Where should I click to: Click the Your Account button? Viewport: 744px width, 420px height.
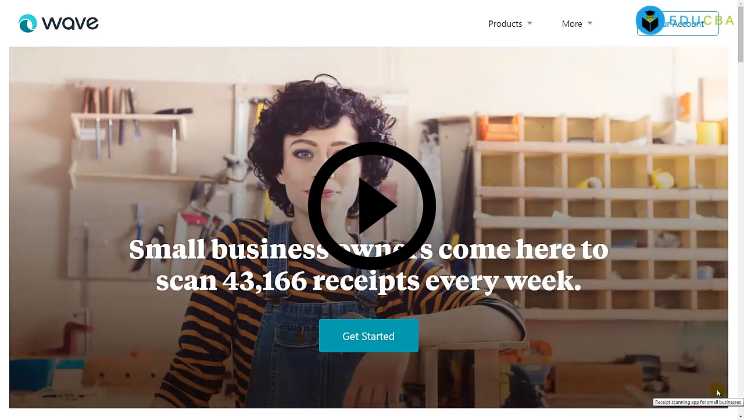pos(678,24)
